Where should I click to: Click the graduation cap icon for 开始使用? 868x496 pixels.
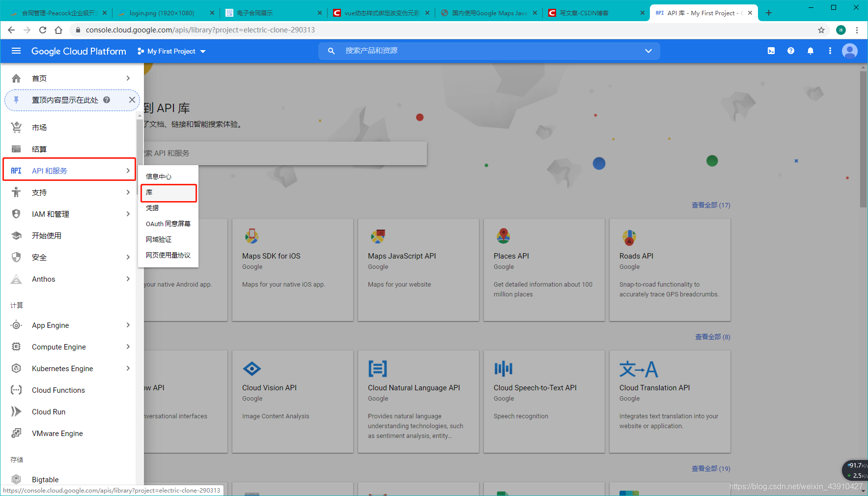16,235
